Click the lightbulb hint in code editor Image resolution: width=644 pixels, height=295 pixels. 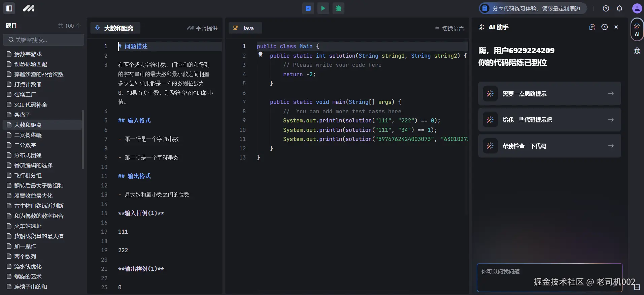click(260, 55)
